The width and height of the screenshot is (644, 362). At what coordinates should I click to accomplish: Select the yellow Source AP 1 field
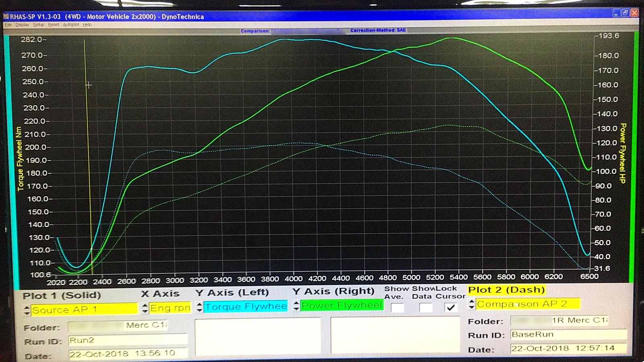tap(85, 310)
